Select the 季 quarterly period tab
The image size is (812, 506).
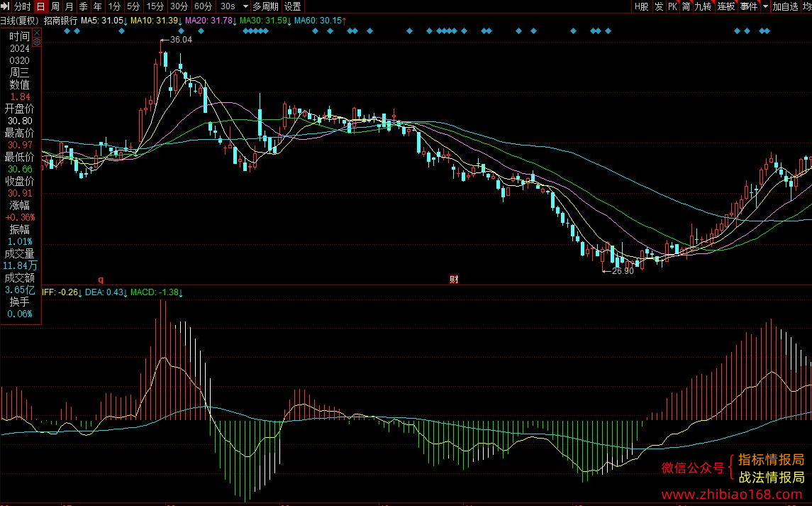pos(83,6)
